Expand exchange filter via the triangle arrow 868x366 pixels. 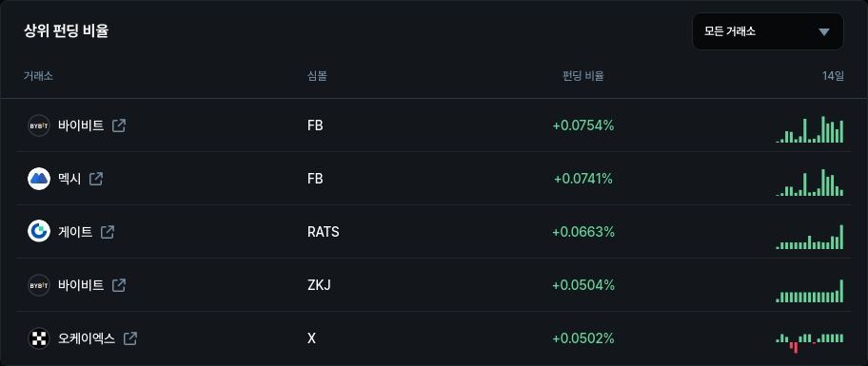click(x=824, y=32)
